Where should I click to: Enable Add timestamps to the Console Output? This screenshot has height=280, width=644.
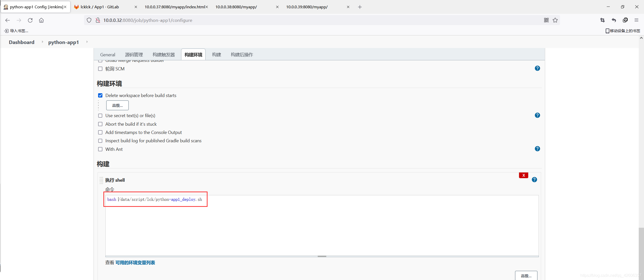(100, 132)
